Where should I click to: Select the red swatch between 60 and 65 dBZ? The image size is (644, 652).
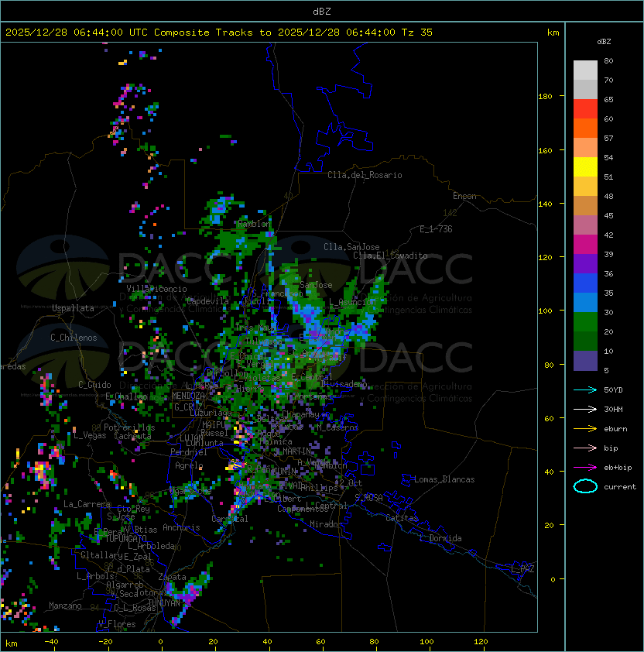coord(585,109)
